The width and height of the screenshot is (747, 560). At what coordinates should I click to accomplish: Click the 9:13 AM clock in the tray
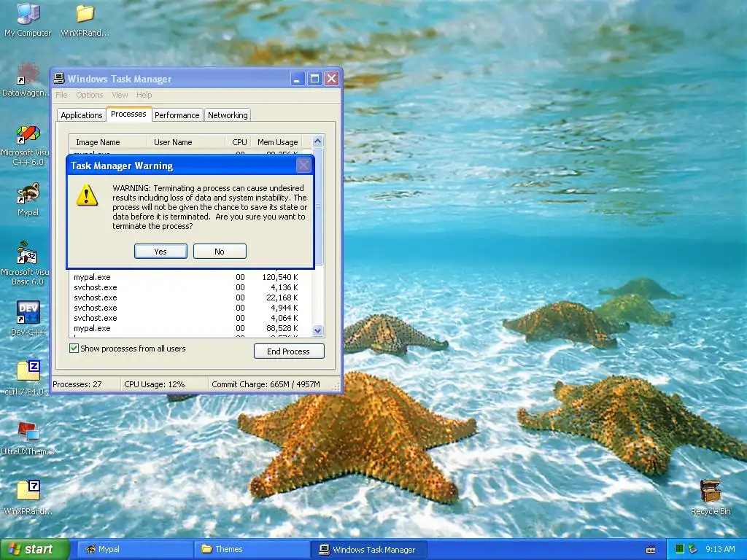(720, 549)
